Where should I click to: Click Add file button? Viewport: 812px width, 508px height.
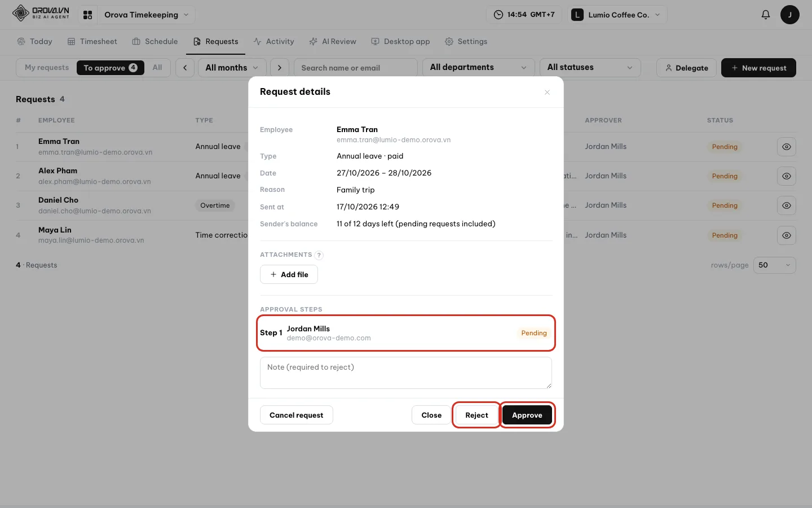[x=289, y=275]
